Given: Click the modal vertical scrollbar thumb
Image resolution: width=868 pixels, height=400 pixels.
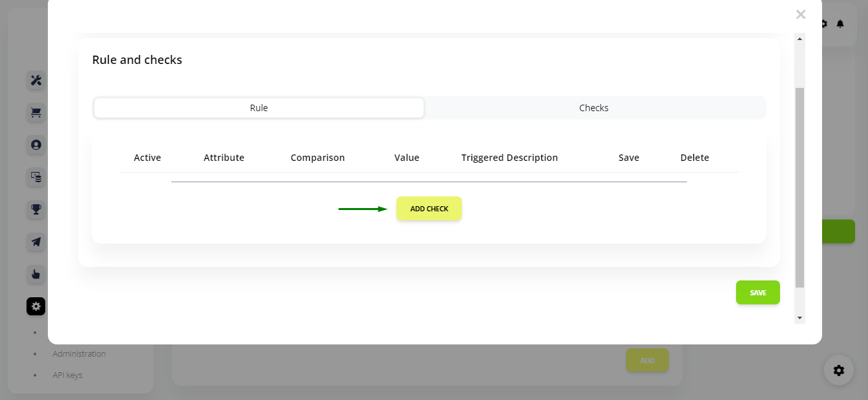Looking at the screenshot, I should 800,187.
